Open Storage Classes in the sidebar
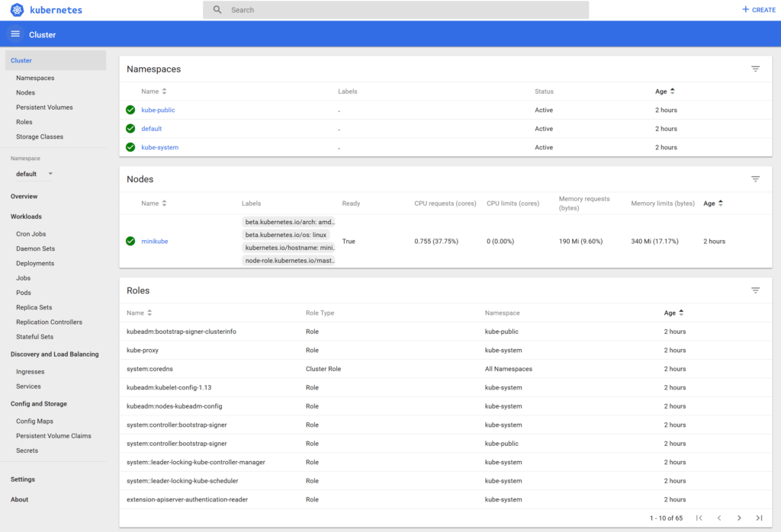This screenshot has width=781, height=532. (40, 137)
